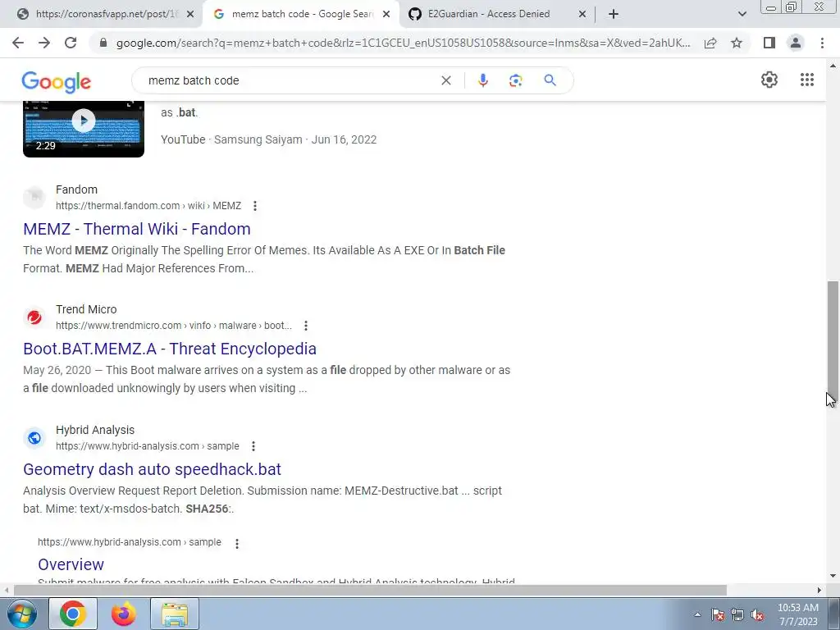Screen dimensions: 840x630
Task: Close the memz batch code tab
Action: click(386, 15)
